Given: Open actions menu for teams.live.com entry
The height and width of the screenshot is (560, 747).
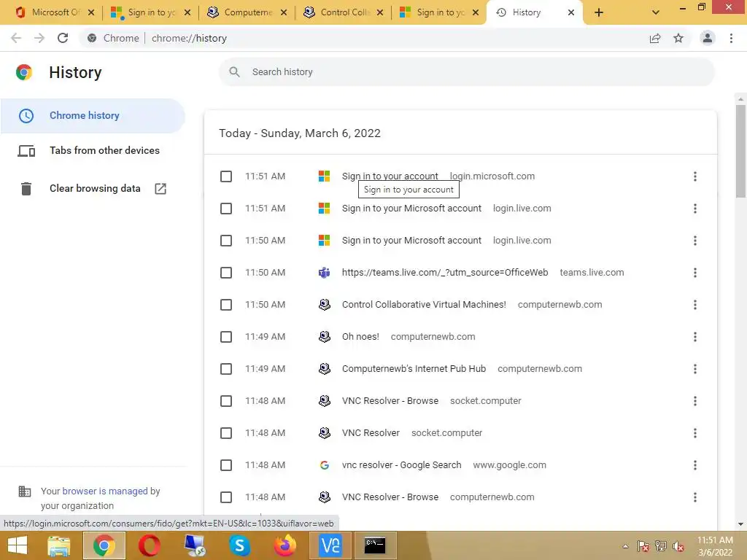Looking at the screenshot, I should [695, 273].
